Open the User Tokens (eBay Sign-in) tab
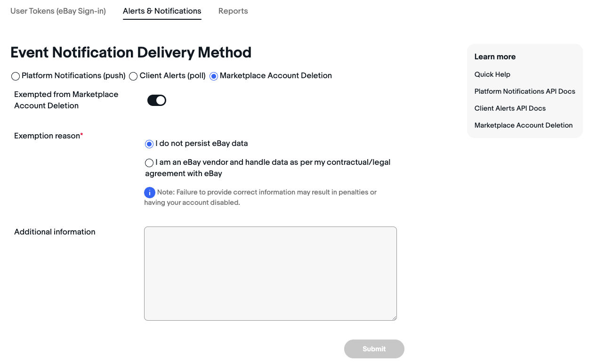Viewport: 589px width, 364px height. click(x=58, y=11)
